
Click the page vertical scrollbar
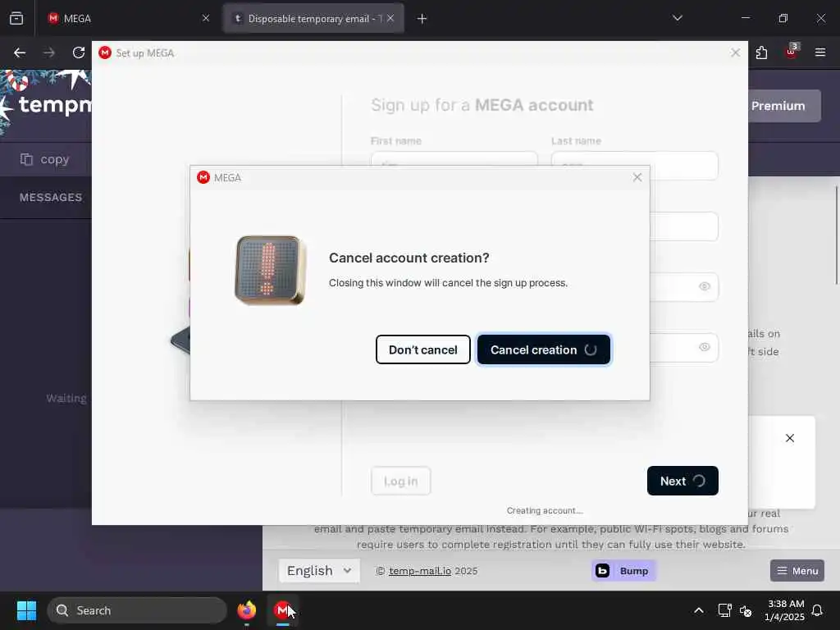[837, 235]
